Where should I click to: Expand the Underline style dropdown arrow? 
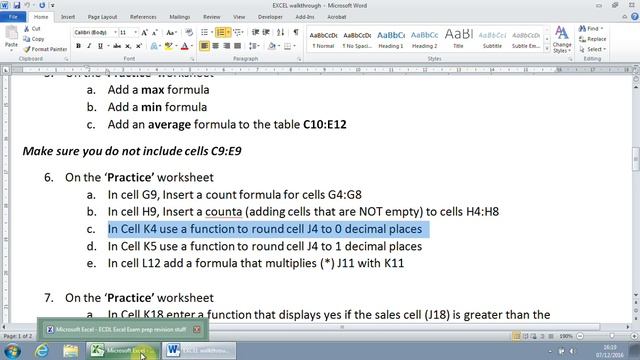108,46
